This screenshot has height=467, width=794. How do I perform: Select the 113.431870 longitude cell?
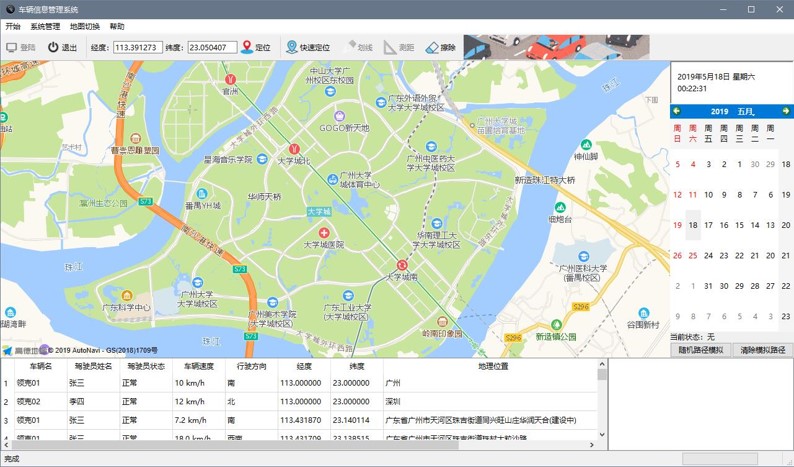pyautogui.click(x=304, y=420)
